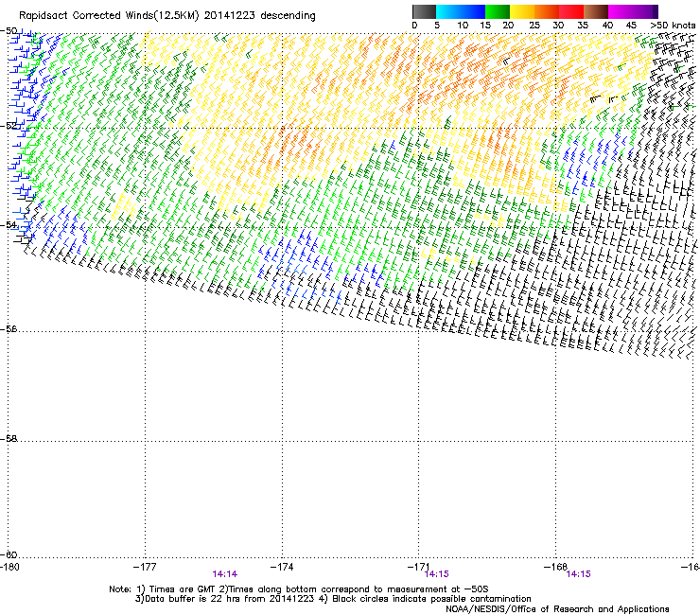Click the '45' label under color scale
The width and height of the screenshot is (700, 615).
(631, 26)
